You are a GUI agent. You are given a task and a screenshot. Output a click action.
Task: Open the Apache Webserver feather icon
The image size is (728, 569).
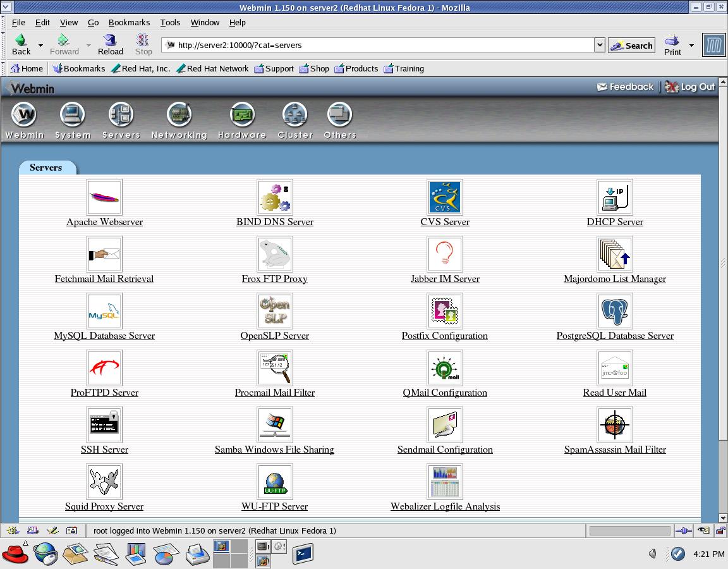[x=104, y=197]
